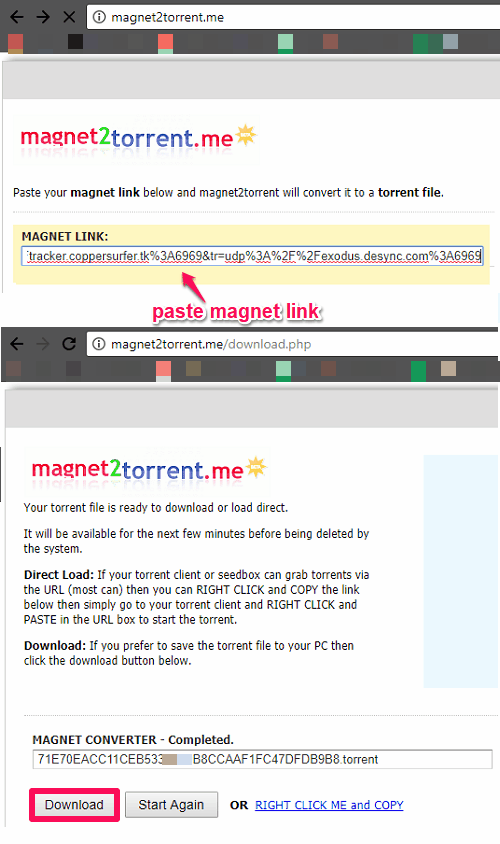Click the forward arrow in upper browser
500x844 pixels.
pos(43,17)
